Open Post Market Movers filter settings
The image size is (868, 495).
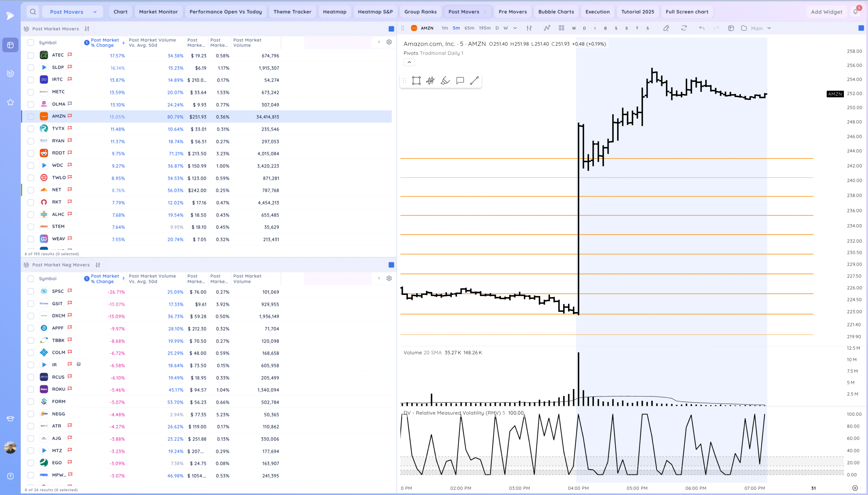click(x=87, y=28)
